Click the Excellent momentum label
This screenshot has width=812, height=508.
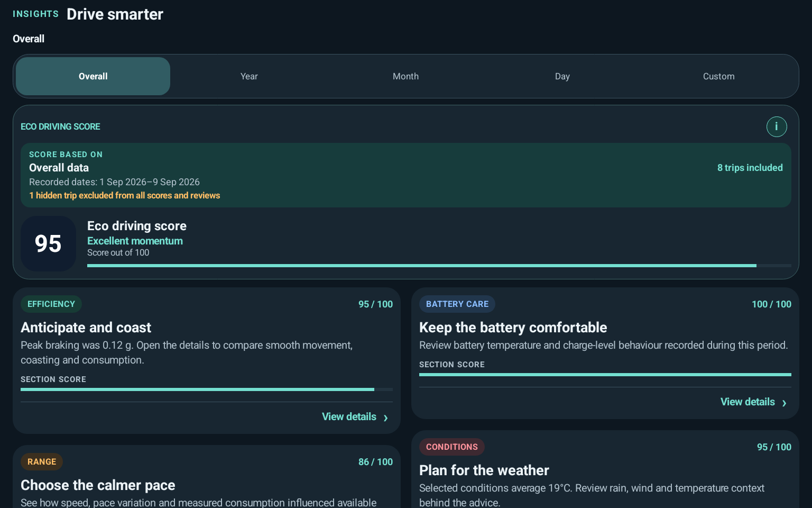[x=135, y=241]
